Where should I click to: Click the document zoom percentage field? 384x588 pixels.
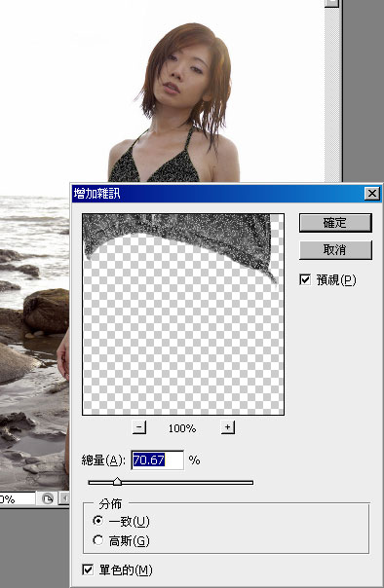click(x=17, y=499)
